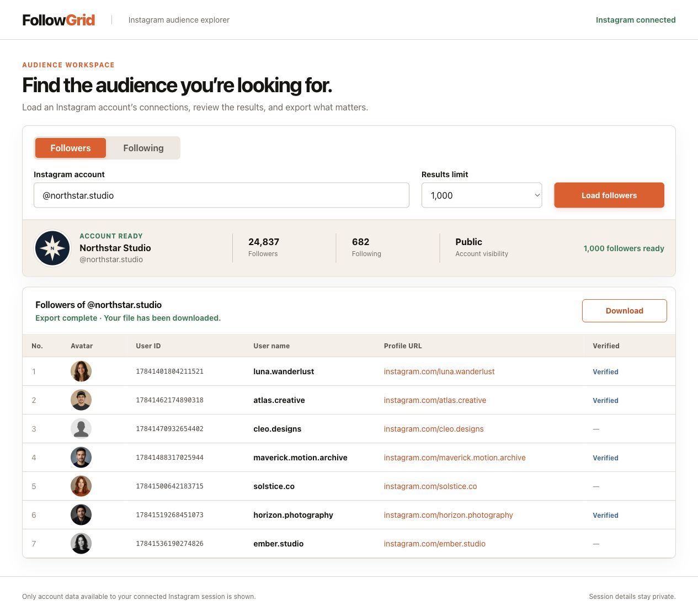Viewport: 698px width, 616px height.
Task: Click the Avatar column header
Action: (x=82, y=346)
